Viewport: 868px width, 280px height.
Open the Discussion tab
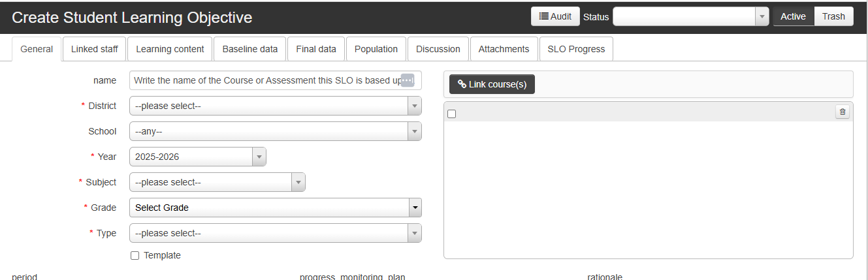(438, 49)
